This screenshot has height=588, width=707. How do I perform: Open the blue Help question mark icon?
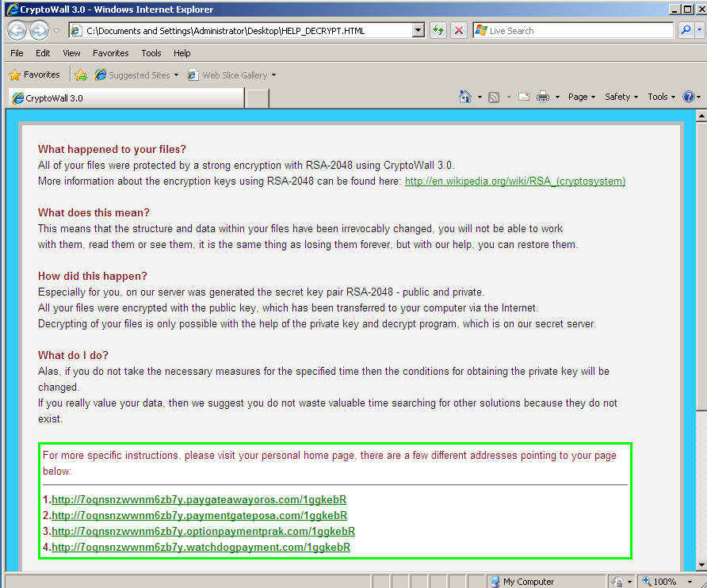(689, 97)
